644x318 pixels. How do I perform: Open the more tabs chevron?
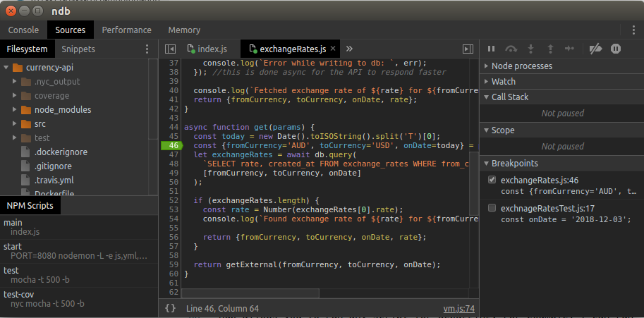pos(349,49)
